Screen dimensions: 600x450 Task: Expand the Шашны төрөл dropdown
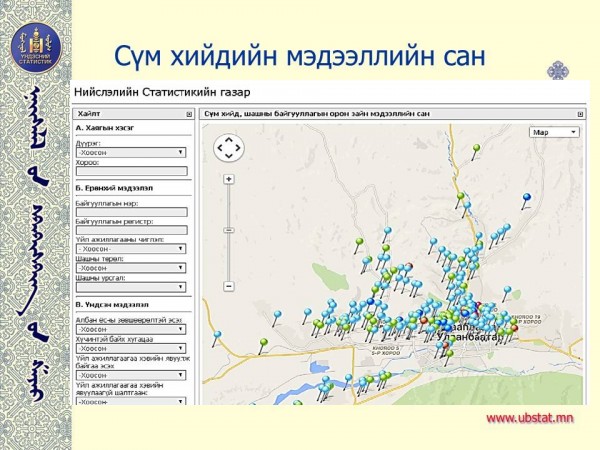(x=131, y=268)
